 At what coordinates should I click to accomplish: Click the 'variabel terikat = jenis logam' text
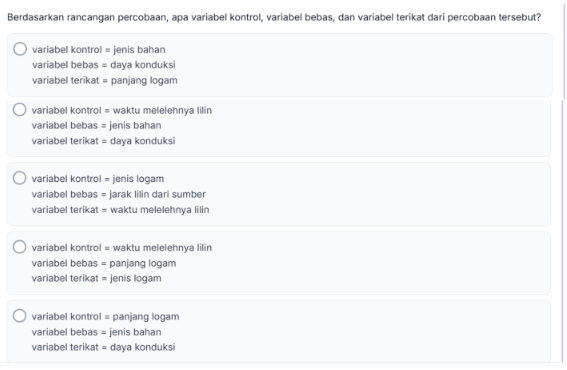97,278
